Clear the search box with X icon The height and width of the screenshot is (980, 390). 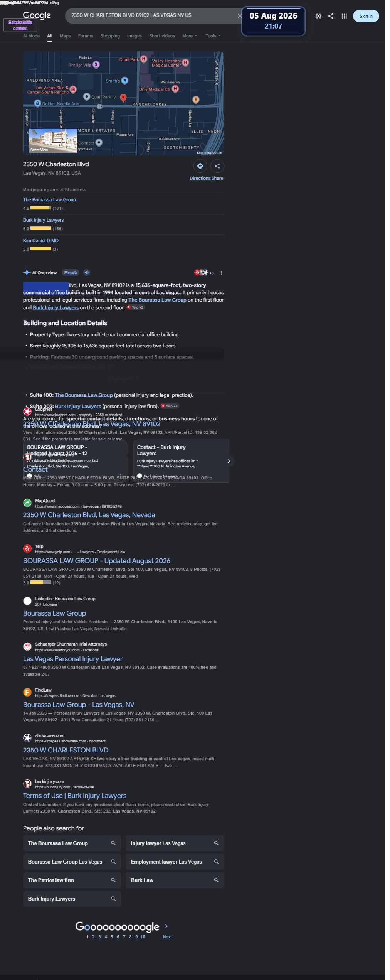[x=240, y=16]
